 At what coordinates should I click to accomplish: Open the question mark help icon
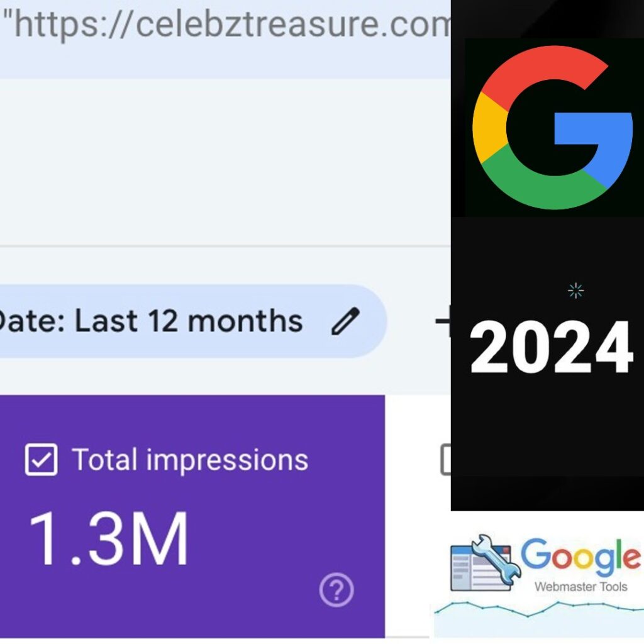pyautogui.click(x=336, y=590)
